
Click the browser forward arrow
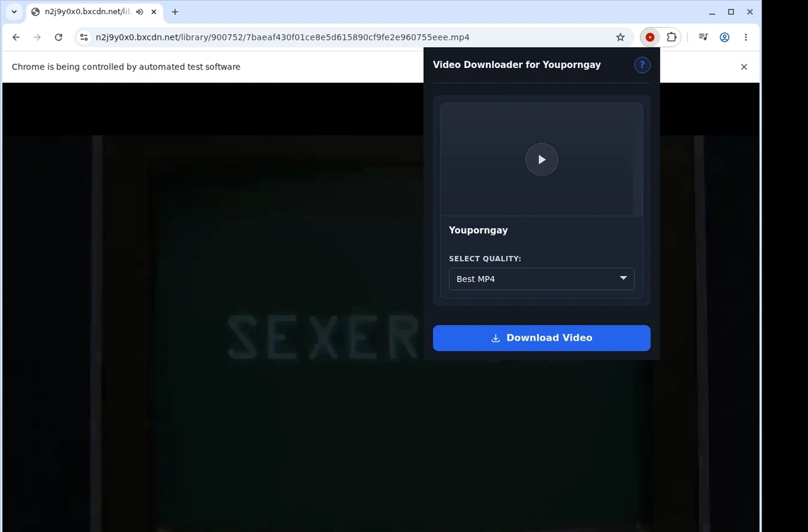coord(37,38)
